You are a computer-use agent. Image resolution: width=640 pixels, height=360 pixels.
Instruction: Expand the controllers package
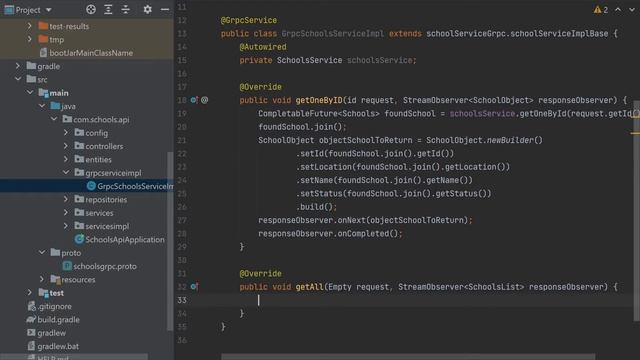tap(66, 146)
